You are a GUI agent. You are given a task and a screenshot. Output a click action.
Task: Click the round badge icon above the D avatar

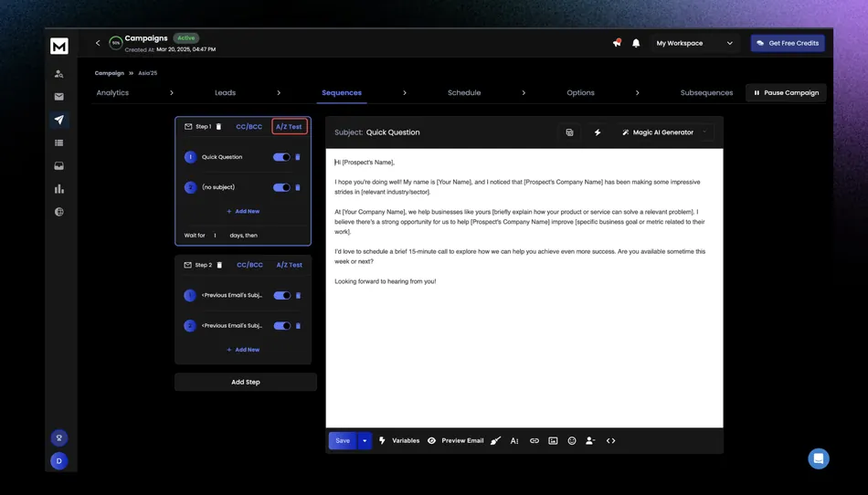[59, 438]
